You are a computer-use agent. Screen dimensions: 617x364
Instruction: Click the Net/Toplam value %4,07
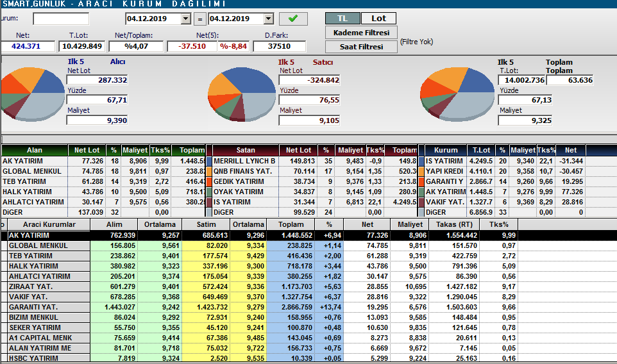pyautogui.click(x=136, y=46)
